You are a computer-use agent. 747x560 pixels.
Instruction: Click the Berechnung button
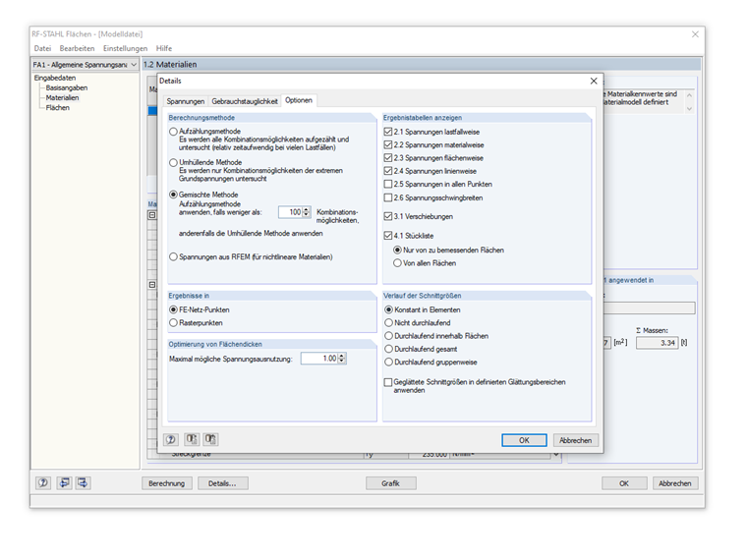[167, 483]
